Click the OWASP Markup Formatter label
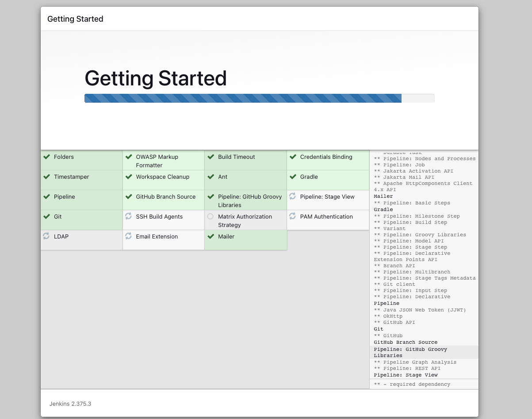The width and height of the screenshot is (532, 419). click(157, 161)
